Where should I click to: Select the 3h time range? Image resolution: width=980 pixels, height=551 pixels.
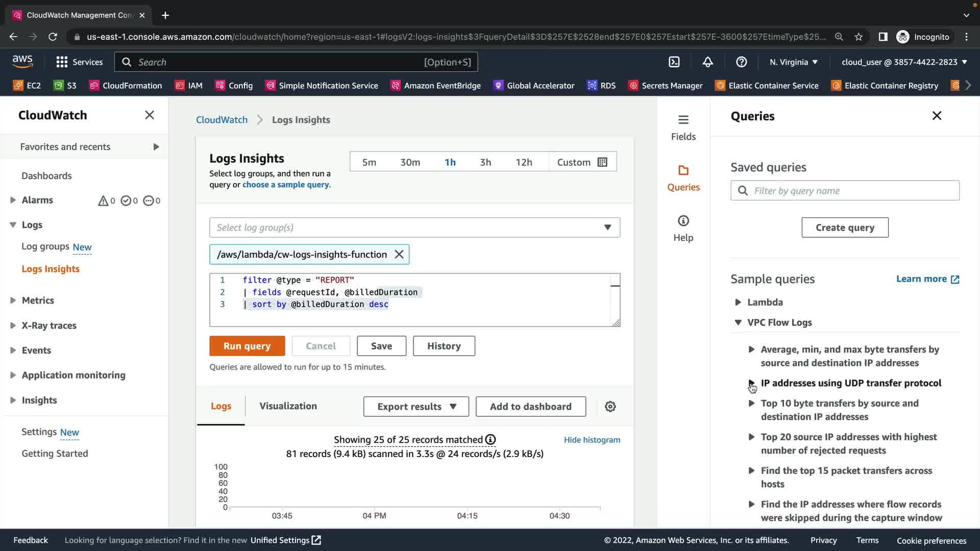click(x=485, y=162)
